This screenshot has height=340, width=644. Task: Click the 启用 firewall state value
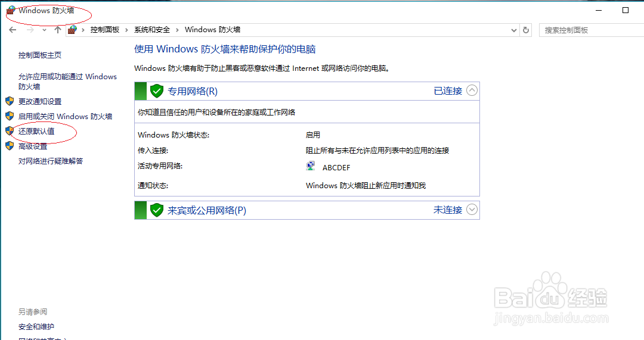pyautogui.click(x=313, y=135)
